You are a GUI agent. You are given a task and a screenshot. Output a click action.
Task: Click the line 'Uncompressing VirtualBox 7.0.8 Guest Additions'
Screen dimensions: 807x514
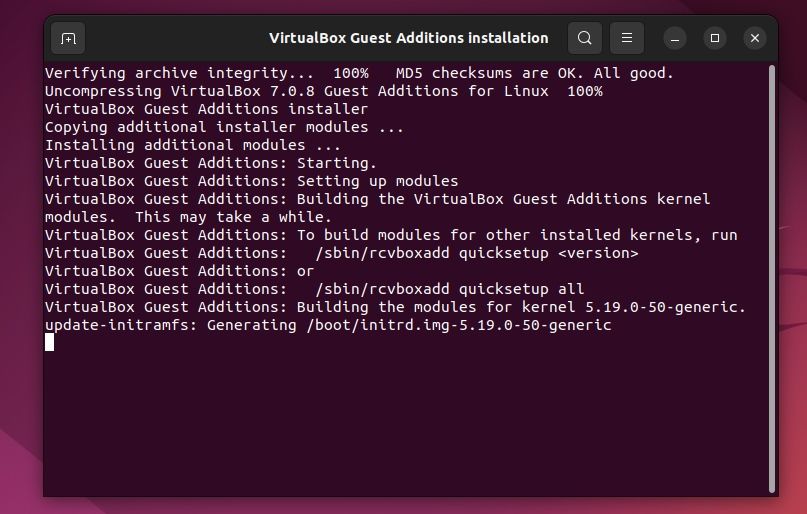[324, 91]
